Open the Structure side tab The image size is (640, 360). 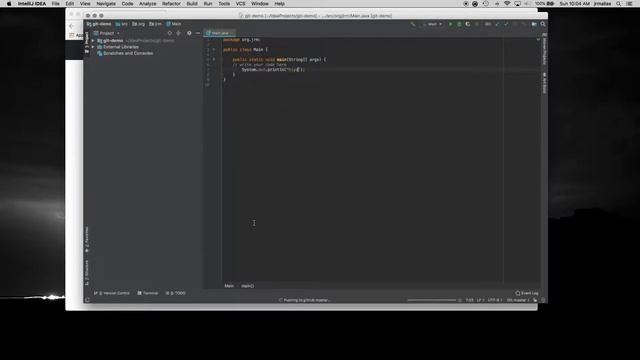click(87, 273)
